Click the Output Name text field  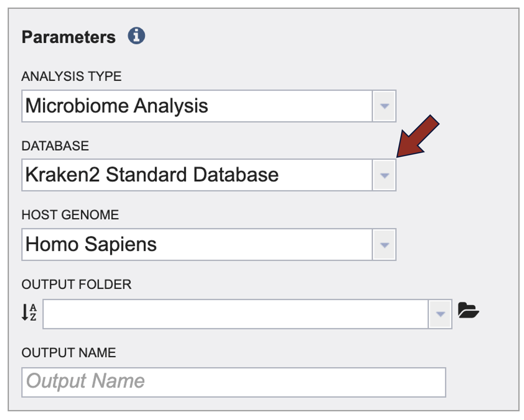(x=234, y=382)
